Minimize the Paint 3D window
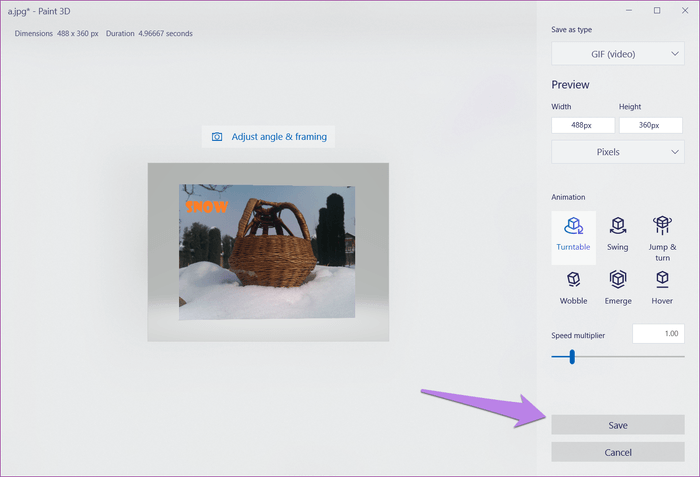This screenshot has width=700, height=477. point(629,10)
